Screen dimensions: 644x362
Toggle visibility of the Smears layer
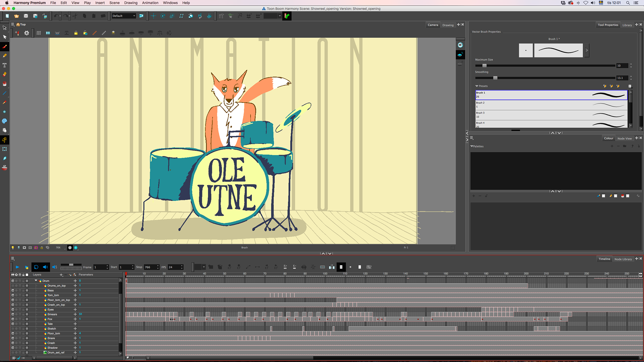pos(13,314)
